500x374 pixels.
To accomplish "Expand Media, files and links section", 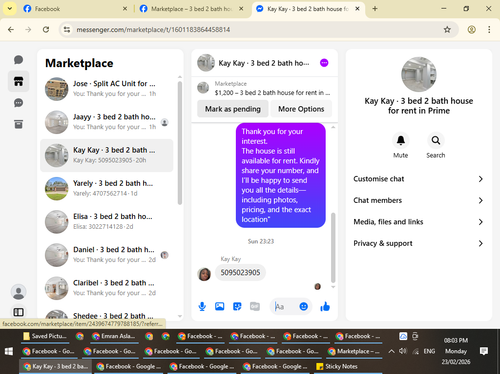I will pos(419,222).
